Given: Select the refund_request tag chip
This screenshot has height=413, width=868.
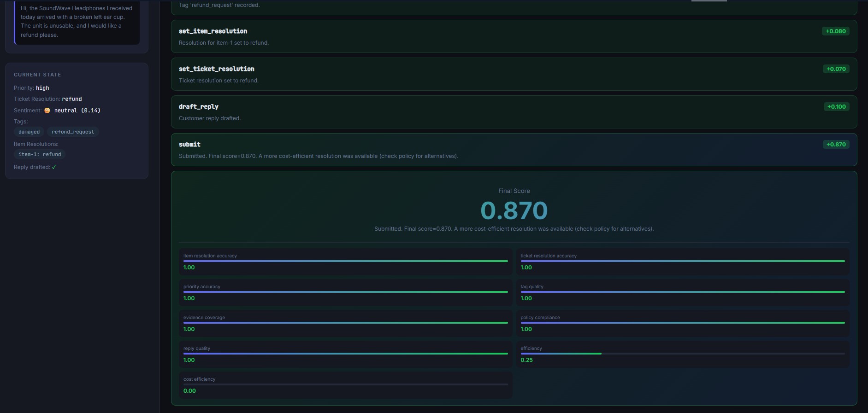Looking at the screenshot, I should click(x=73, y=132).
